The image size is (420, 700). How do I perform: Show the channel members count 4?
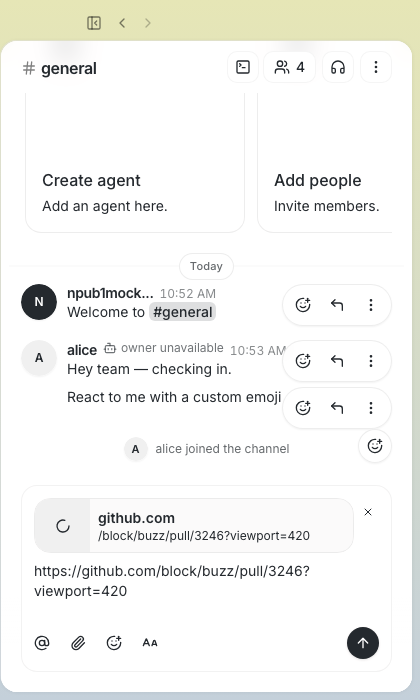pos(290,67)
